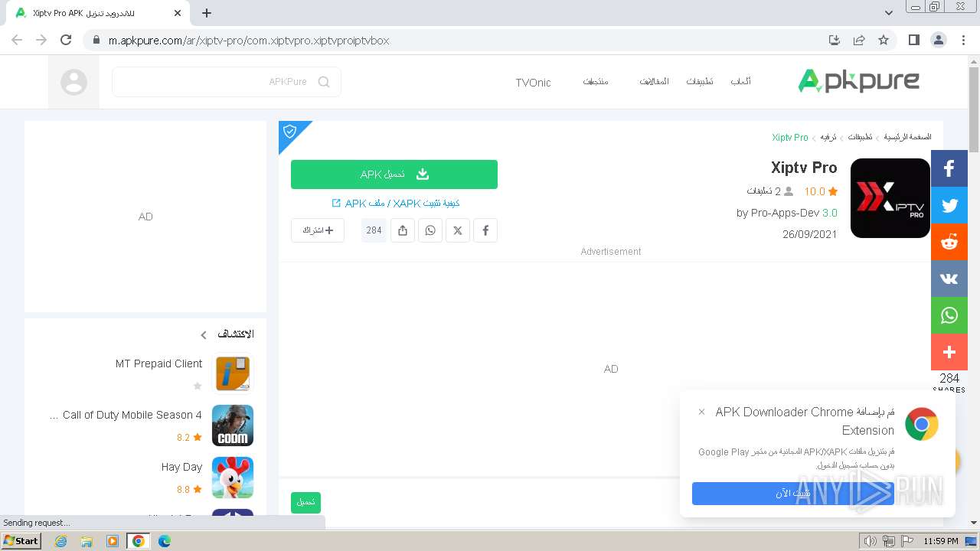The image size is (980, 551).
Task: Open Chrome profile avatar
Action: pyautogui.click(x=938, y=40)
